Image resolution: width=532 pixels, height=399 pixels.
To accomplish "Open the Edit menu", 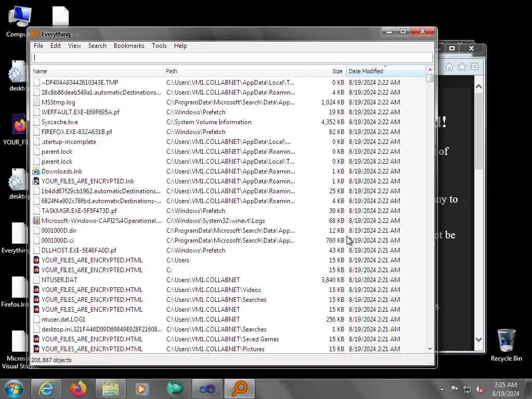I will click(55, 46).
